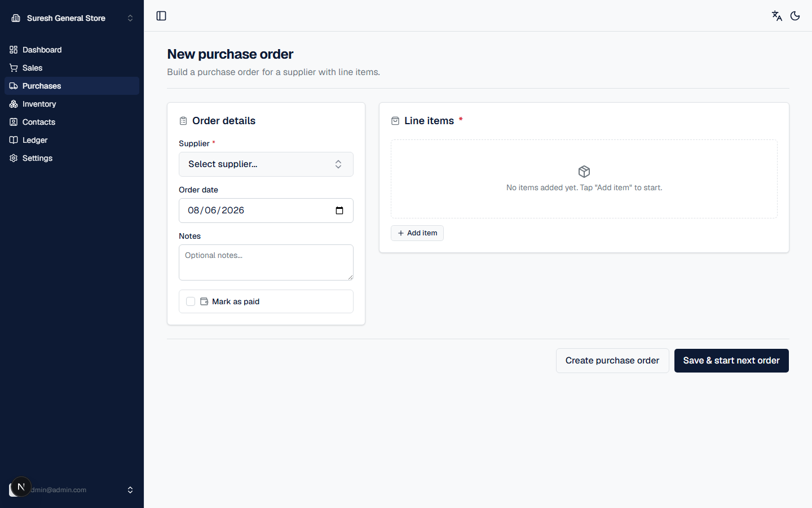Focus the Optional notes text area

(266, 262)
